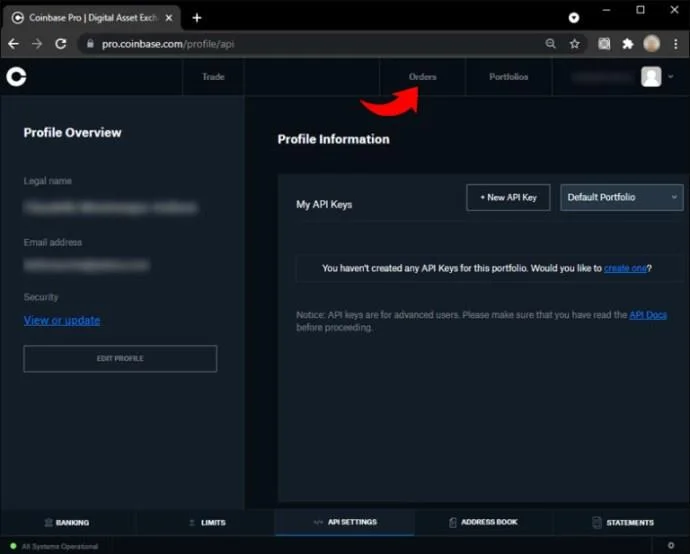Open the Chrome profile avatar
Screen dimensions: 690x554
pyautogui.click(x=652, y=44)
